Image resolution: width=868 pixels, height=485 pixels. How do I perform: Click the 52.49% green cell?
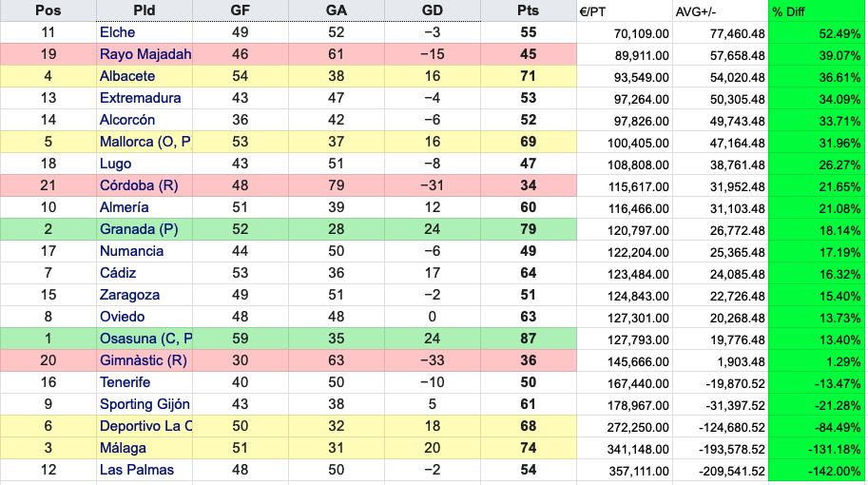click(817, 33)
